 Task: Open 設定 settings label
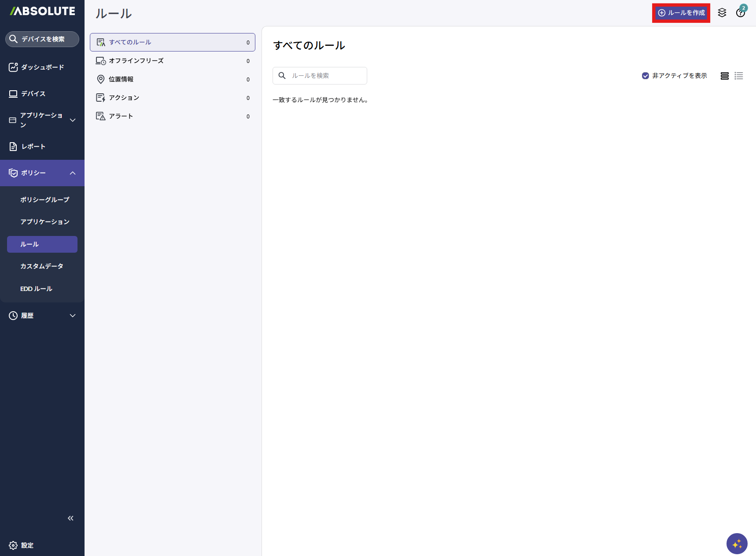(27, 545)
